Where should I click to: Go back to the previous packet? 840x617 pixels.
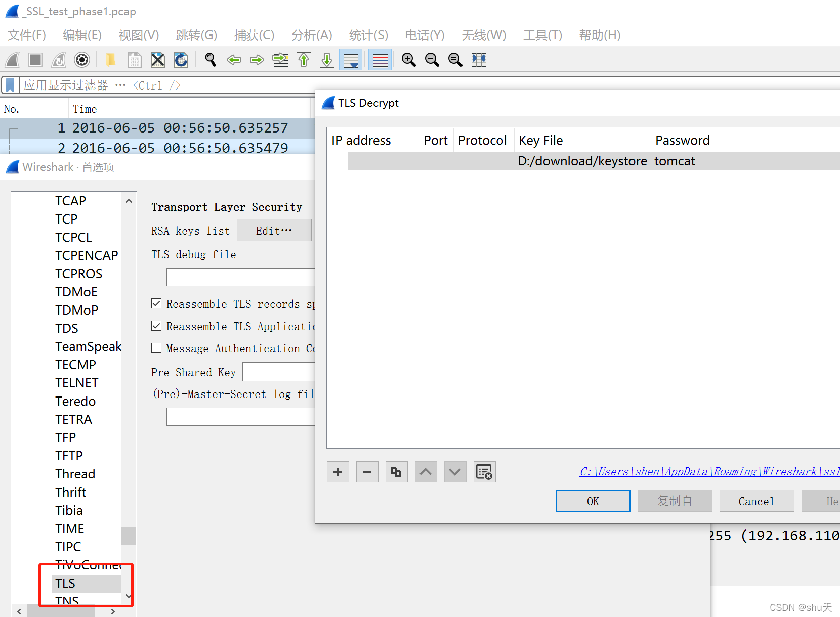point(233,60)
